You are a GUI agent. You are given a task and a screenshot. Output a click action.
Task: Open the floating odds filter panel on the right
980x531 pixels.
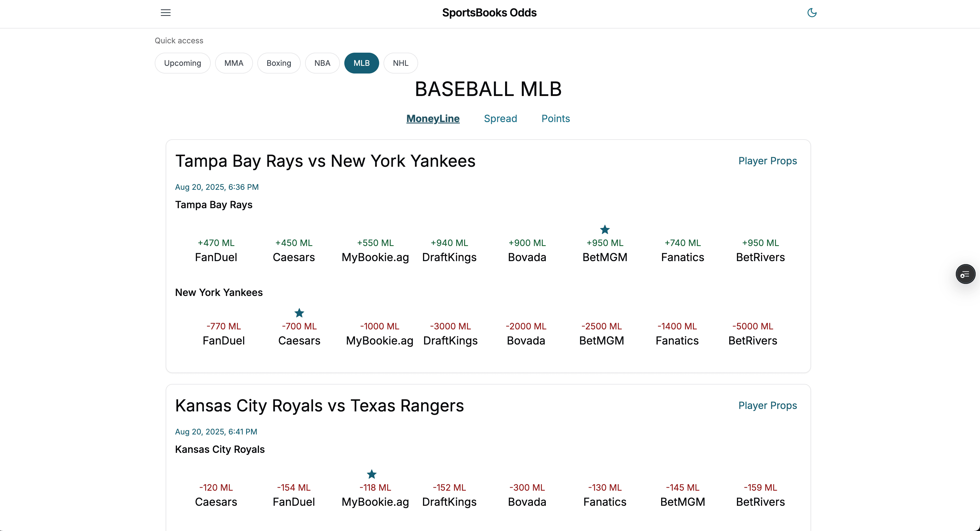965,273
